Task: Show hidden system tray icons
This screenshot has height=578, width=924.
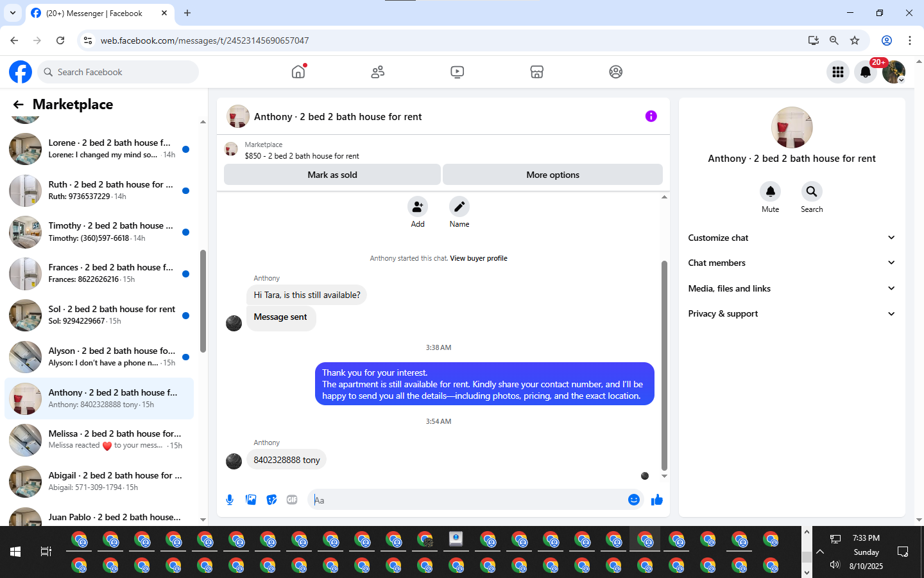Action: (820, 552)
